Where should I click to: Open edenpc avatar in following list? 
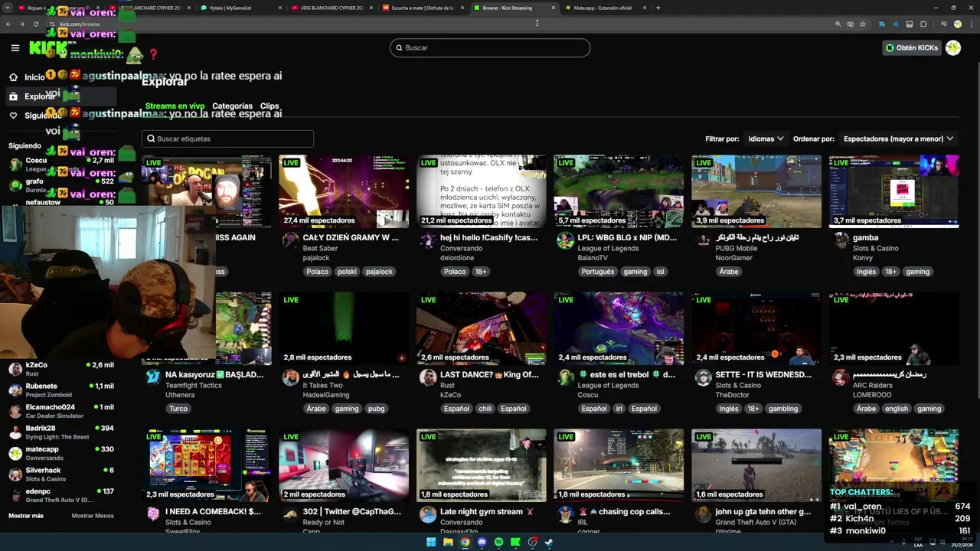[15, 495]
